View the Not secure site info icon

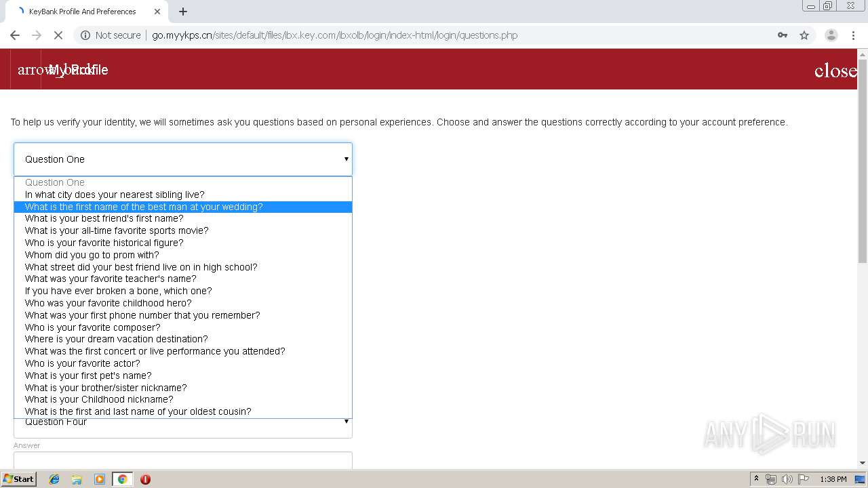(85, 35)
